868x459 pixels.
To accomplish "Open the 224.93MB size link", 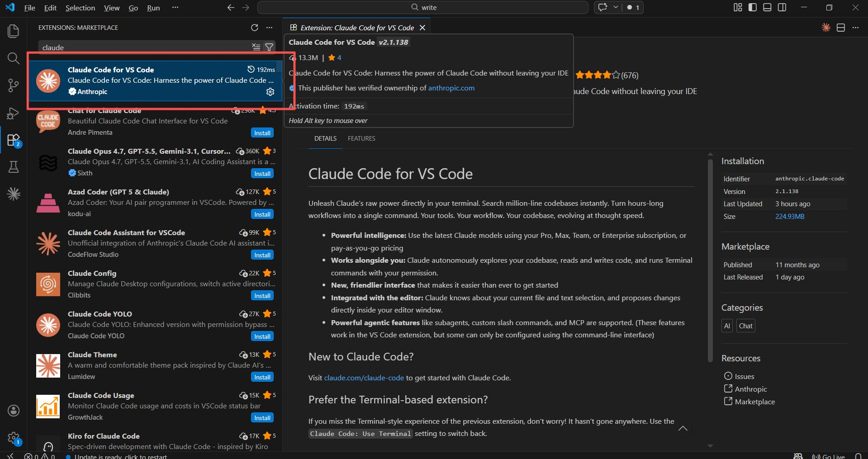I will (x=790, y=216).
